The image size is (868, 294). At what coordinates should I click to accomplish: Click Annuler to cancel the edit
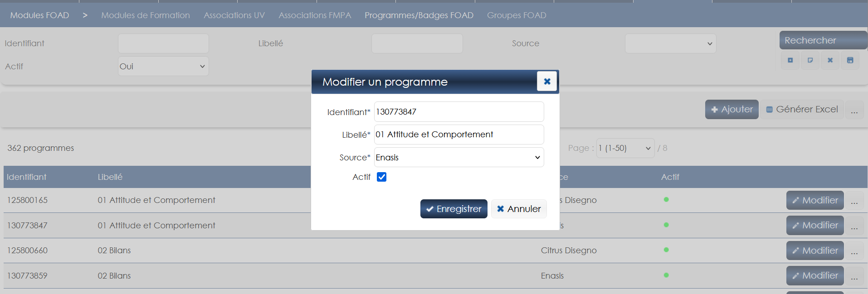click(x=519, y=209)
